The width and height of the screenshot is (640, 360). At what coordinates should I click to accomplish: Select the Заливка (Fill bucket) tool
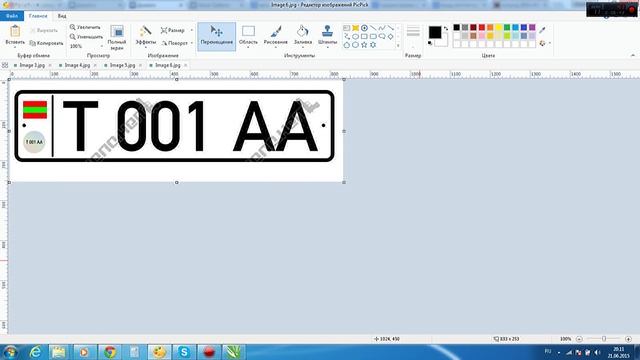(302, 36)
